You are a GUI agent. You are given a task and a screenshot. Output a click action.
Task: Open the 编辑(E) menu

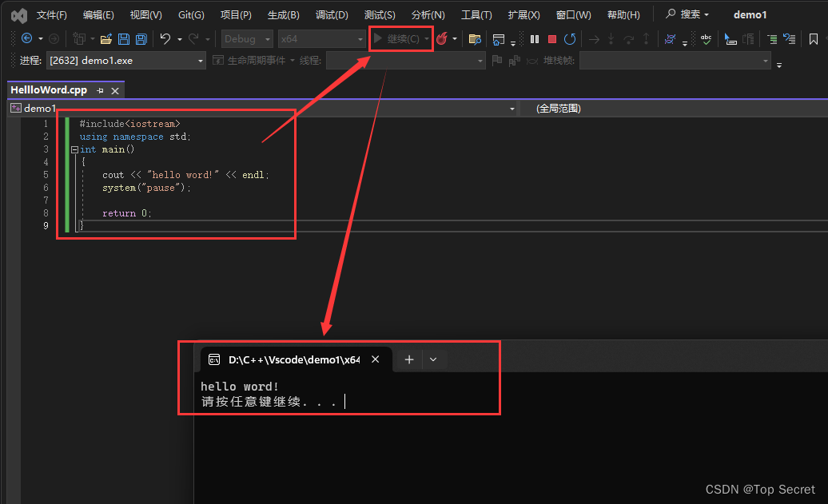click(x=99, y=15)
